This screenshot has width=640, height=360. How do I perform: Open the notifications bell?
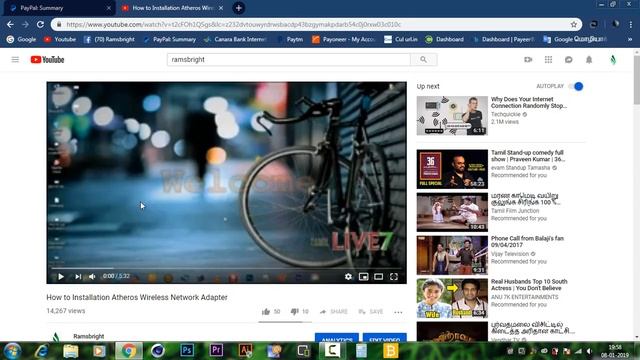click(589, 60)
